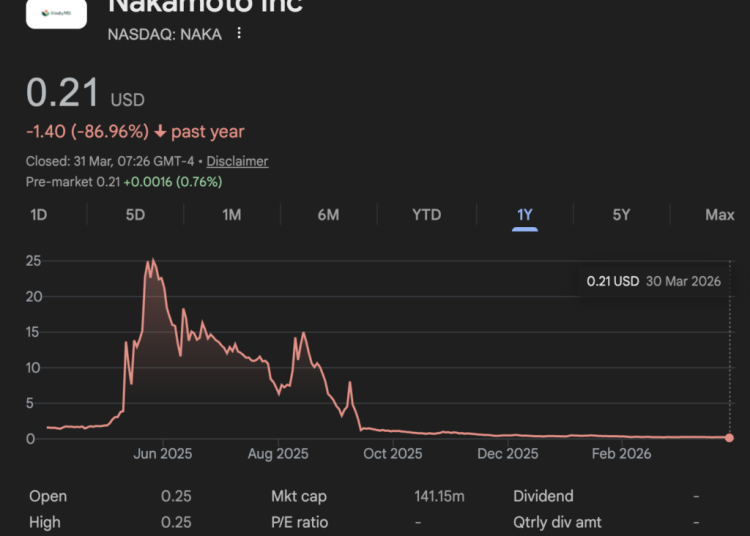Image resolution: width=750 pixels, height=536 pixels.
Task: Switch to the 5Y range tab
Action: tap(622, 215)
